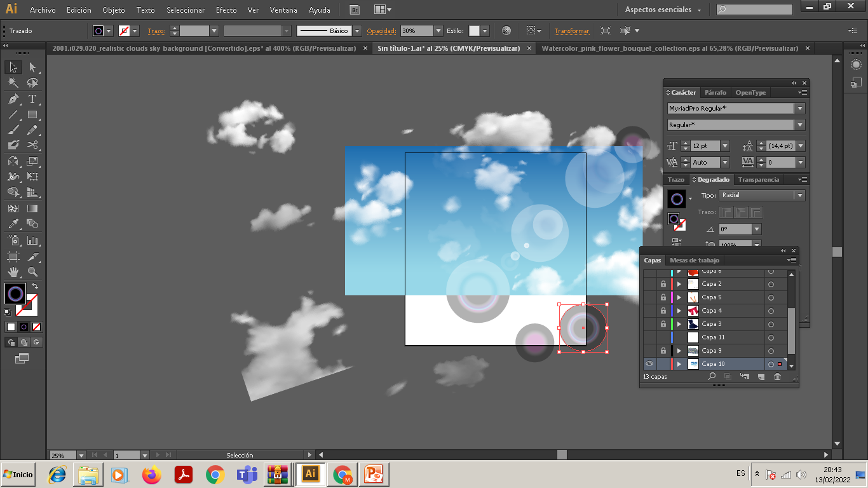
Task: Select the Pen tool
Action: [13, 99]
